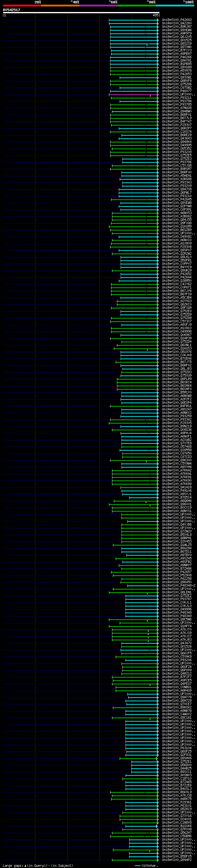Screen dimensions: 197x868
Task: Click the white query length bar
Action: (x=81, y=12)
